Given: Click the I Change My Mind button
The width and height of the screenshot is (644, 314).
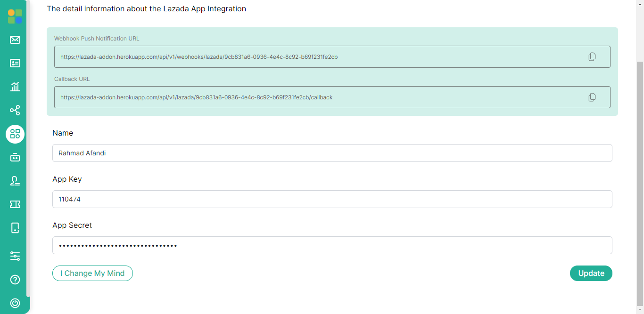Looking at the screenshot, I should click(92, 274).
